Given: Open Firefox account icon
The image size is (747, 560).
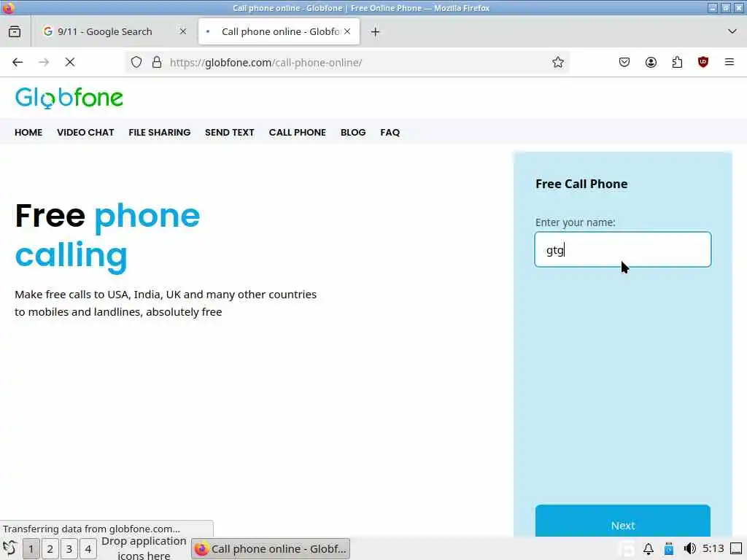Looking at the screenshot, I should [651, 62].
